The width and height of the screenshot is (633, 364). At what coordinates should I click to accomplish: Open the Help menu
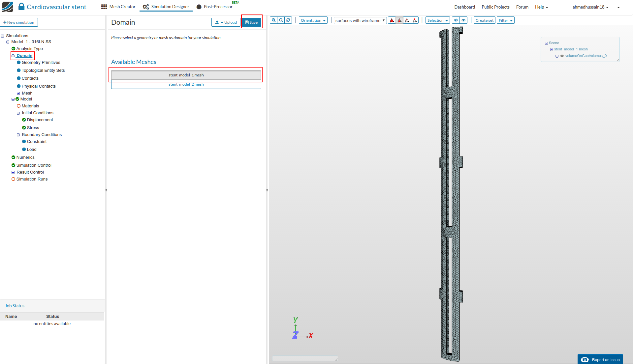pyautogui.click(x=542, y=7)
